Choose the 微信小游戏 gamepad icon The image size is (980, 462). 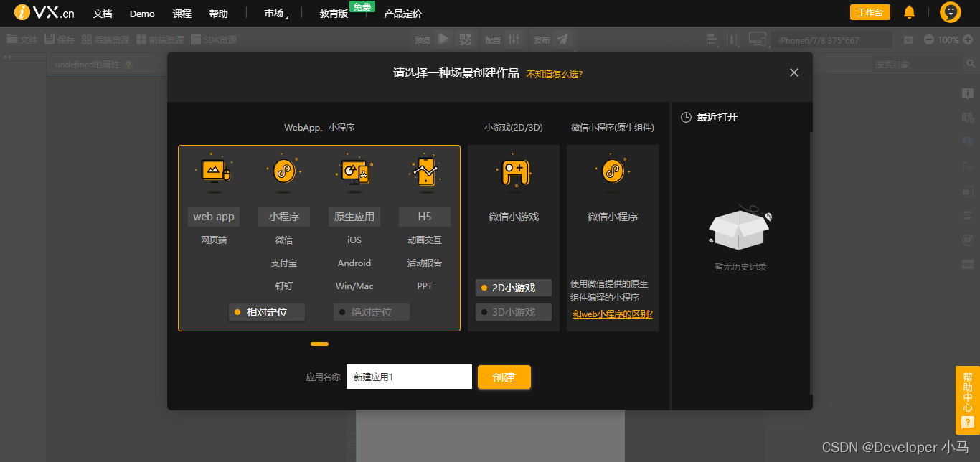pyautogui.click(x=514, y=172)
